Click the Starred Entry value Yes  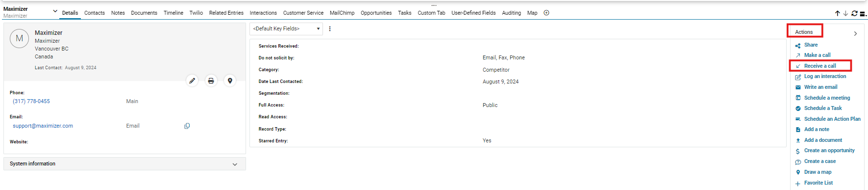(487, 140)
